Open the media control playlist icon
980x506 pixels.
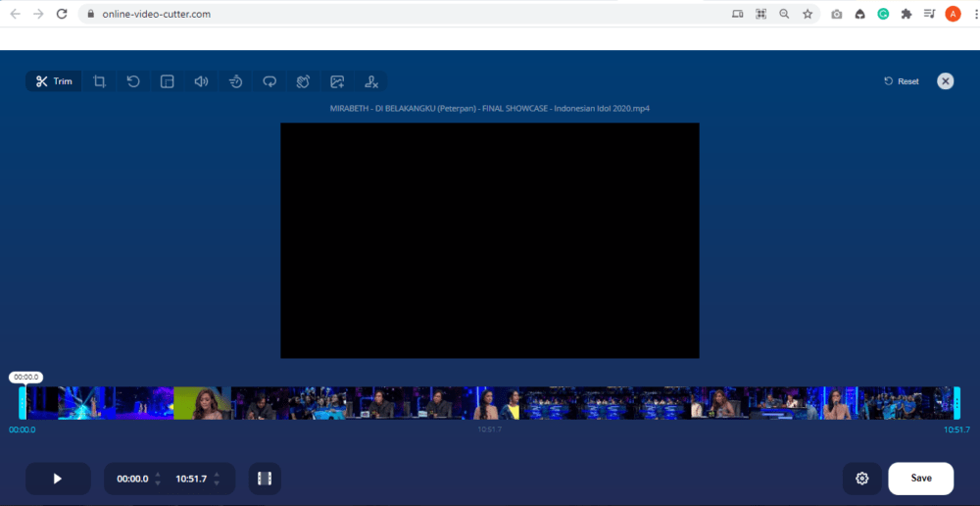click(929, 14)
